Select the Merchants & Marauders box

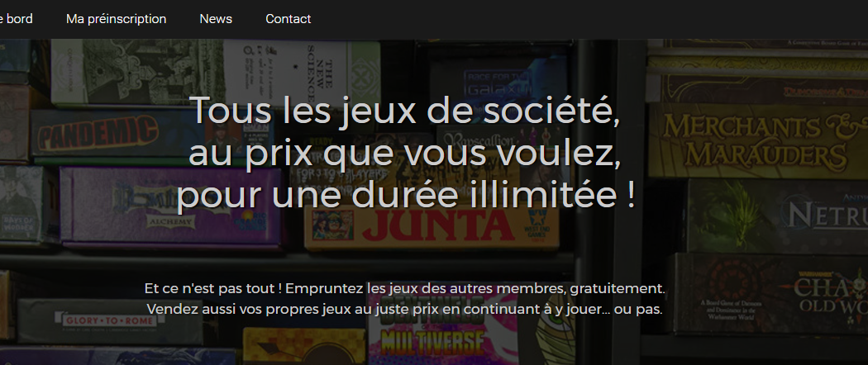(758, 140)
